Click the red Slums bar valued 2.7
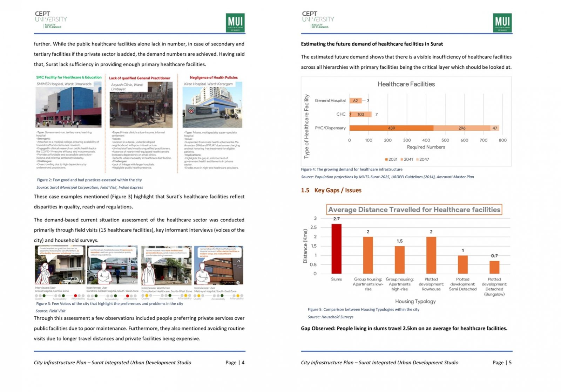Image resolution: width=561 pixels, height=392 pixels. tap(336, 249)
